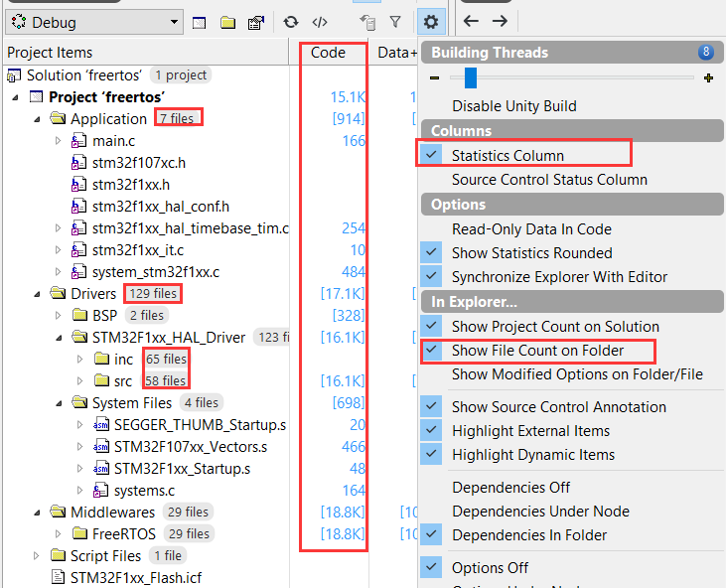This screenshot has height=588, width=726.
Task: Click the code brackets toolbar icon
Action: coord(320,22)
